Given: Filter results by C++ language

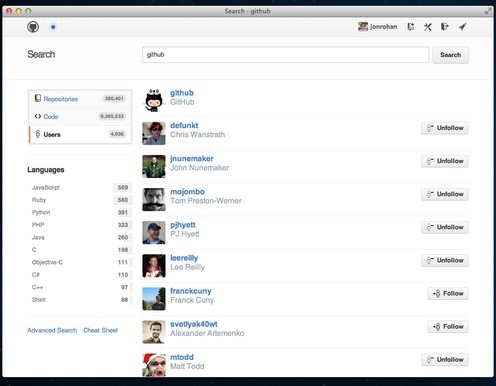Looking at the screenshot, I should click(x=80, y=287).
